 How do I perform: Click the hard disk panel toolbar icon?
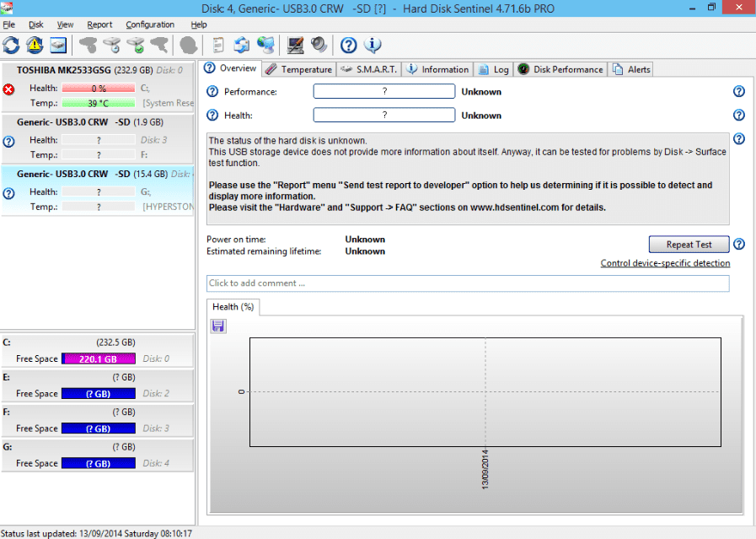point(58,46)
